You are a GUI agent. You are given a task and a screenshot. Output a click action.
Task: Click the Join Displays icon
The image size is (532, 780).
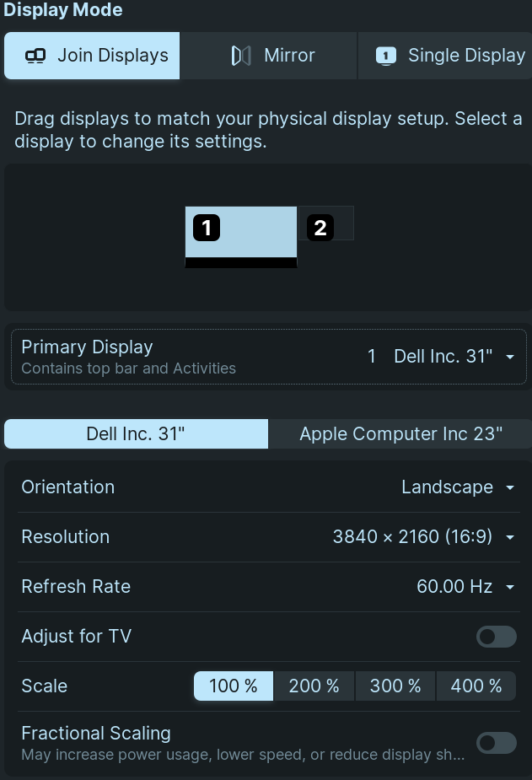(x=35, y=56)
